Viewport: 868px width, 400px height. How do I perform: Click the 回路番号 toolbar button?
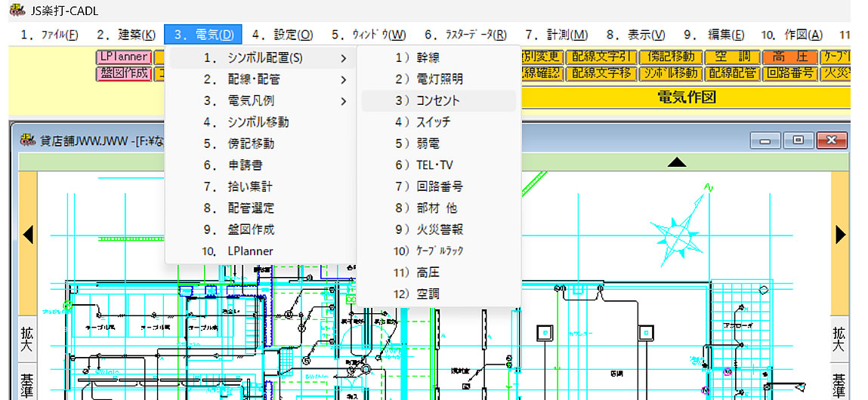click(789, 73)
